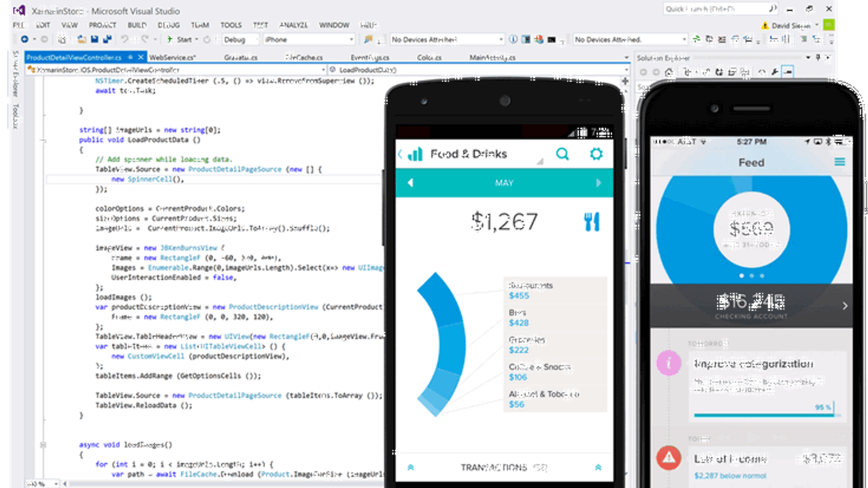Switch to the WebService.cs tab
The image size is (868, 488).
pos(173,57)
